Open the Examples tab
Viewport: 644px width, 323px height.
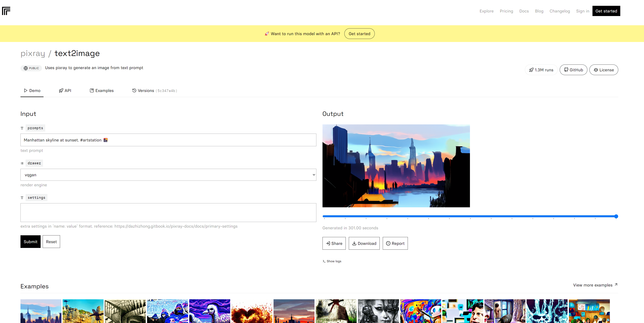[x=102, y=90]
